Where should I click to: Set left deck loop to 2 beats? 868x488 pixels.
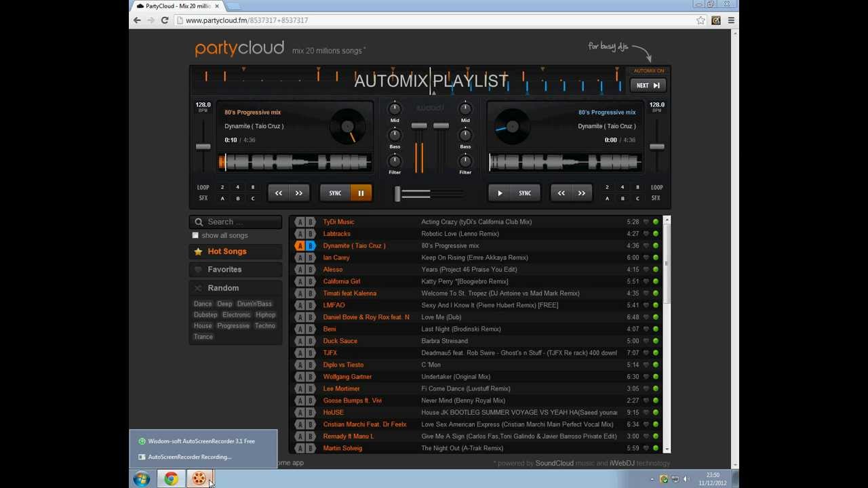(222, 187)
